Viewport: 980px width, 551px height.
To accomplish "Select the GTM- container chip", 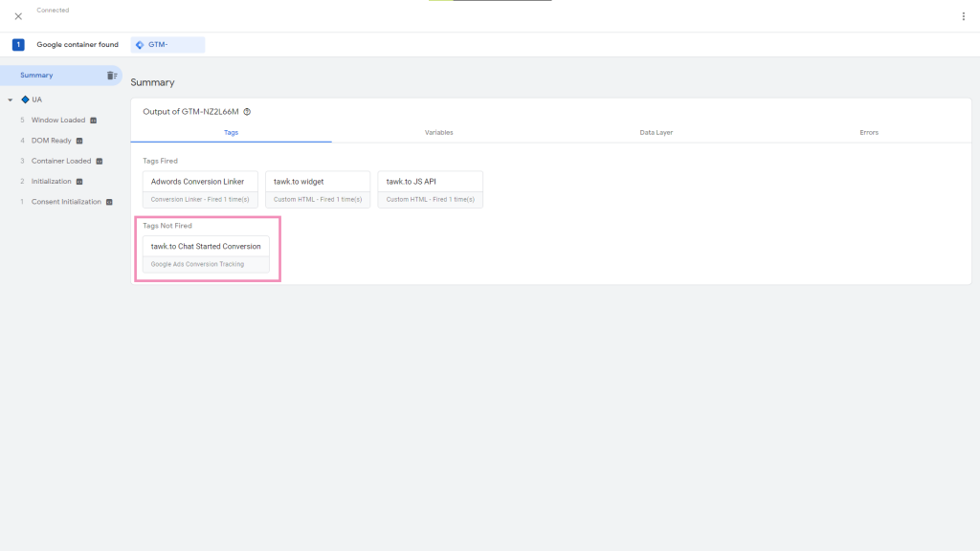I will (167, 44).
